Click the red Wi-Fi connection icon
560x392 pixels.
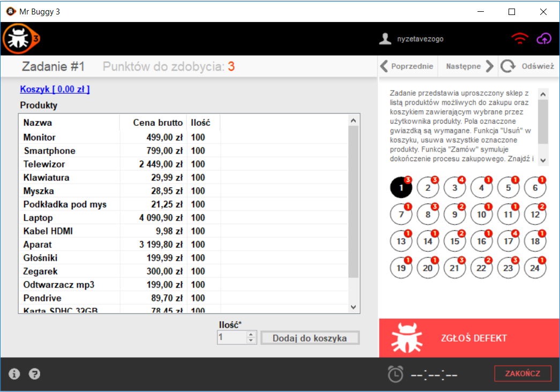click(x=519, y=39)
